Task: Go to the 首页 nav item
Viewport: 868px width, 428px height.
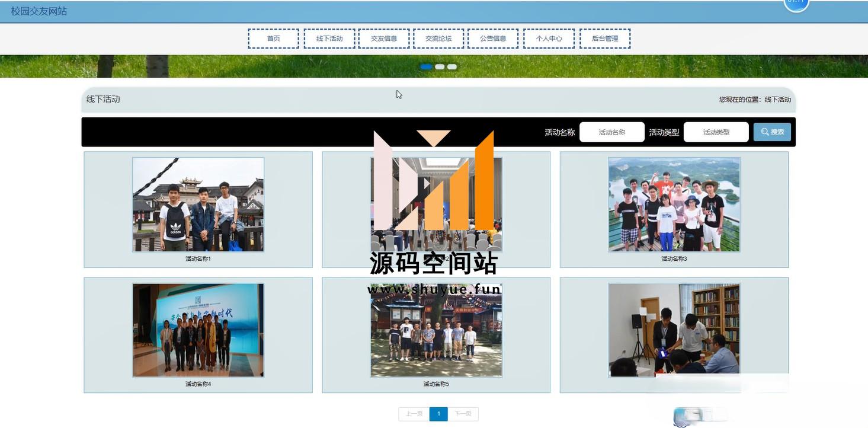Action: point(273,39)
